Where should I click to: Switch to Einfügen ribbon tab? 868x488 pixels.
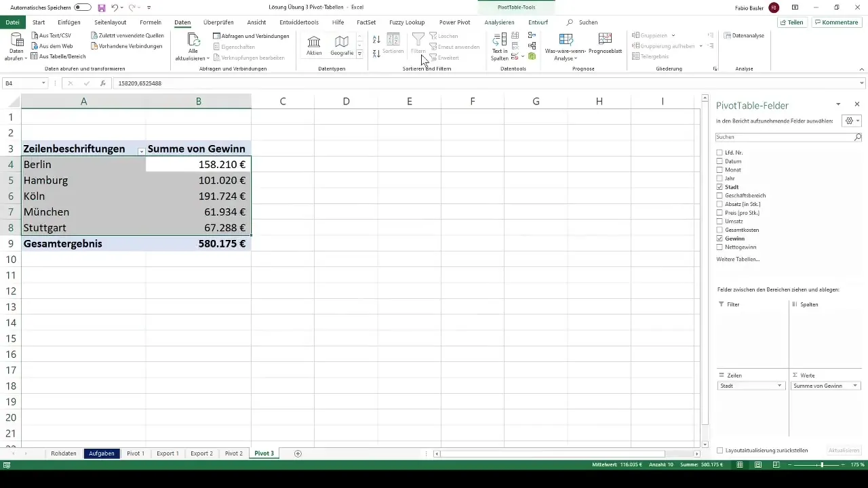coord(69,22)
